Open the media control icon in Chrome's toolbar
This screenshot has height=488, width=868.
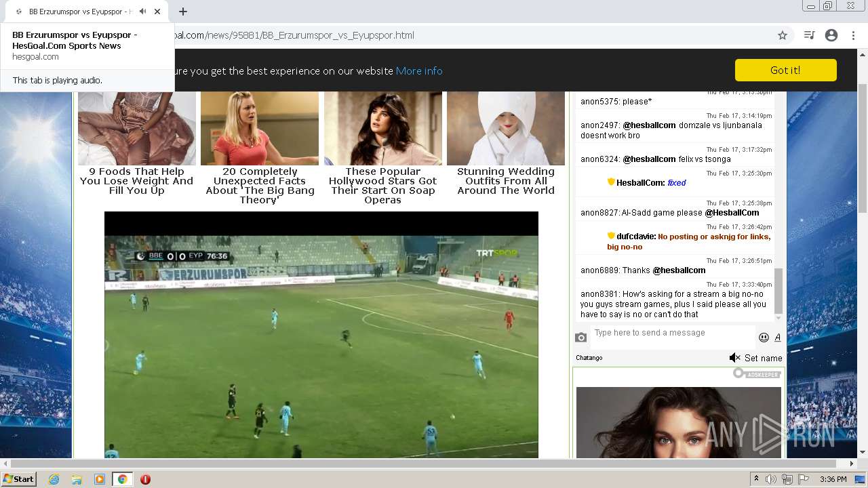[x=809, y=35]
